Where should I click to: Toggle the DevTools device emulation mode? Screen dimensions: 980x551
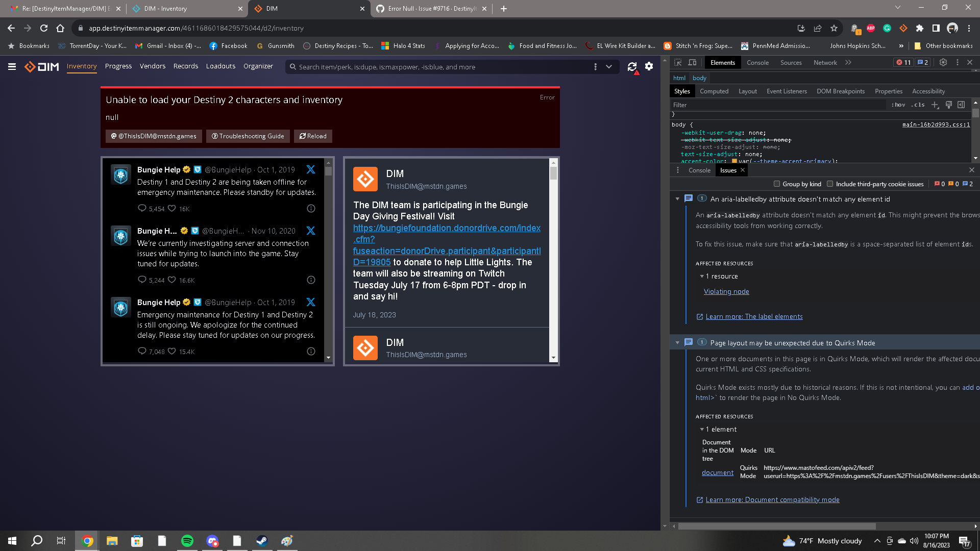692,62
